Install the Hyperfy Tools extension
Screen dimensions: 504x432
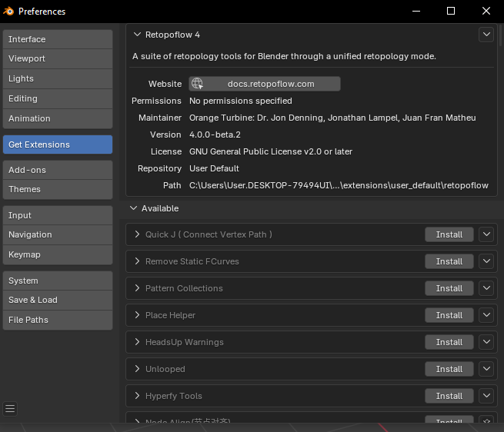coord(449,396)
